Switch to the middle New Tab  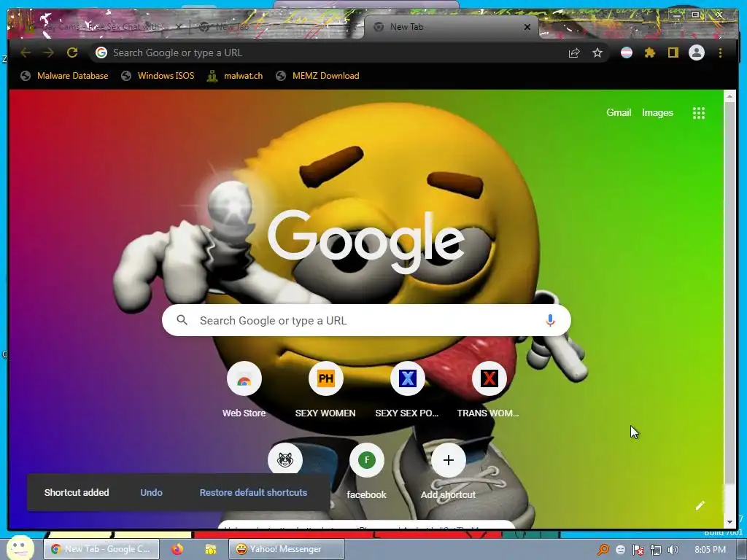[x=276, y=27]
